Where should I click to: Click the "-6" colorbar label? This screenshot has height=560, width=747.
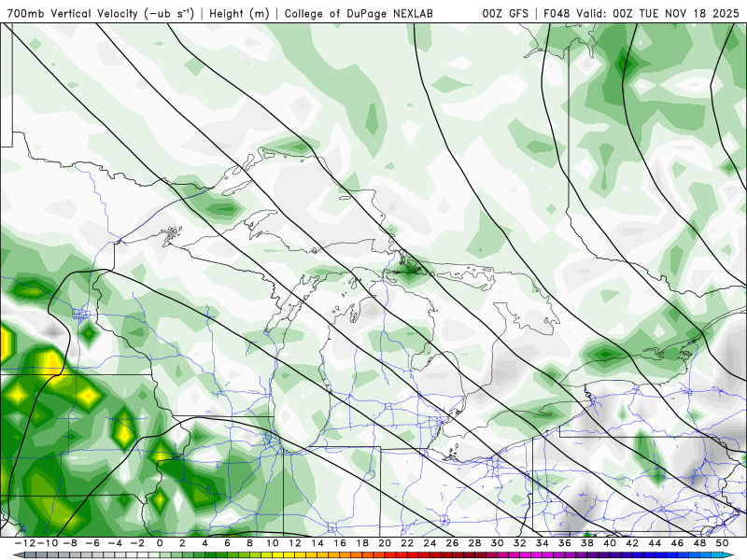tap(92, 543)
